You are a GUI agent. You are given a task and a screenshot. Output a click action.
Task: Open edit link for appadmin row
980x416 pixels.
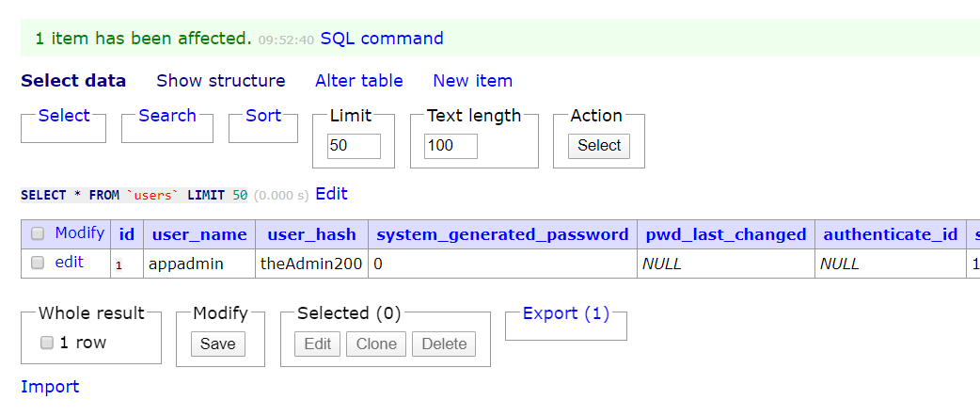(70, 262)
